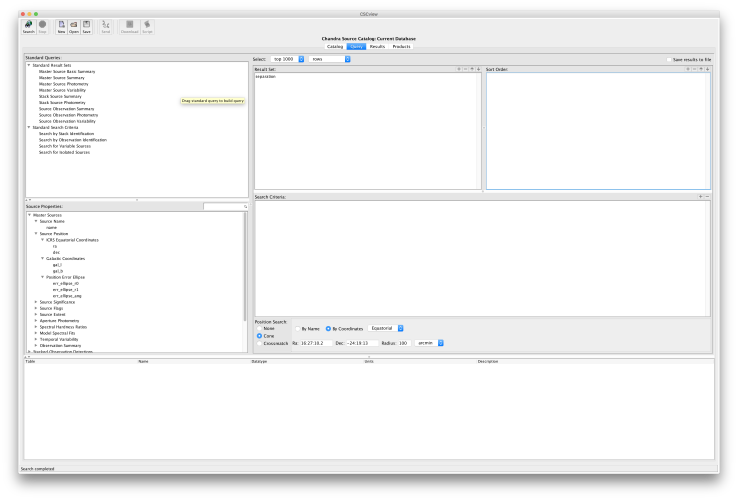Image resolution: width=738 pixels, height=500 pixels.
Task: Select the None position search option
Action: [x=259, y=328]
